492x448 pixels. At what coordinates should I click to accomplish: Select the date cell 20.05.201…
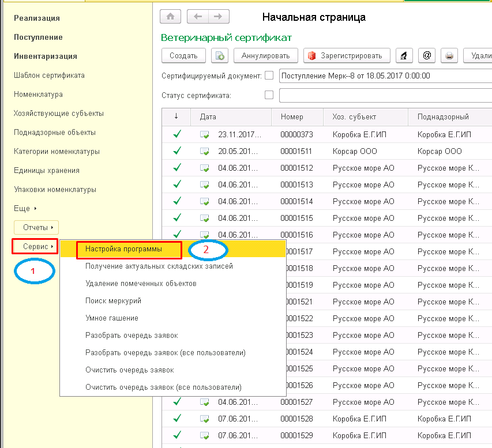238,151
